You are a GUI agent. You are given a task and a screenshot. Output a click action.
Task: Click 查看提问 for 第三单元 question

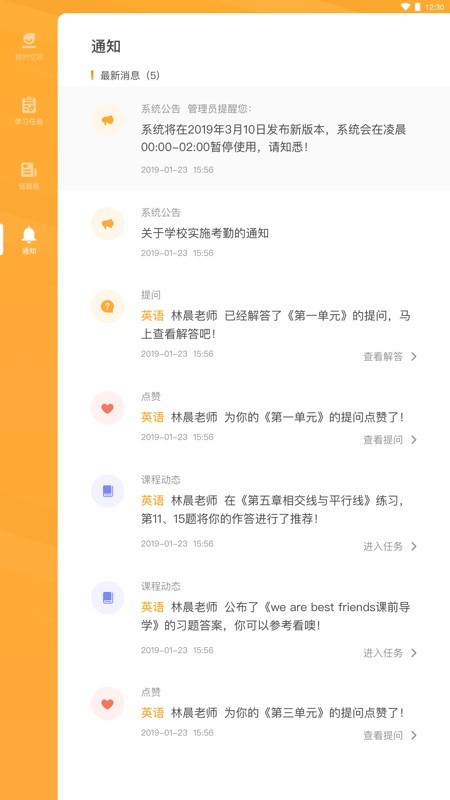(383, 736)
